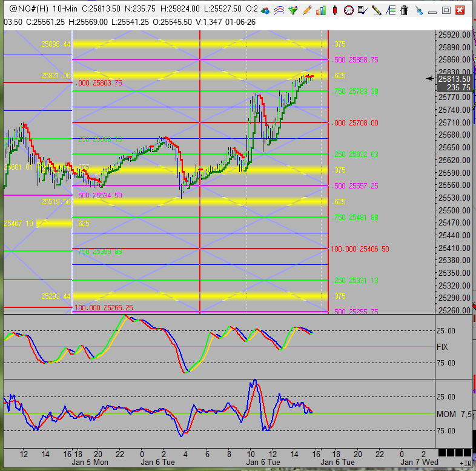Click the FIX indicator label
The width and height of the screenshot is (476, 471).
[443, 347]
